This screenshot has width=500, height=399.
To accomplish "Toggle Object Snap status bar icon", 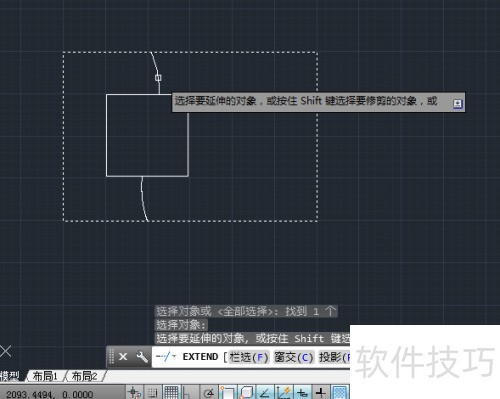I will (x=227, y=393).
